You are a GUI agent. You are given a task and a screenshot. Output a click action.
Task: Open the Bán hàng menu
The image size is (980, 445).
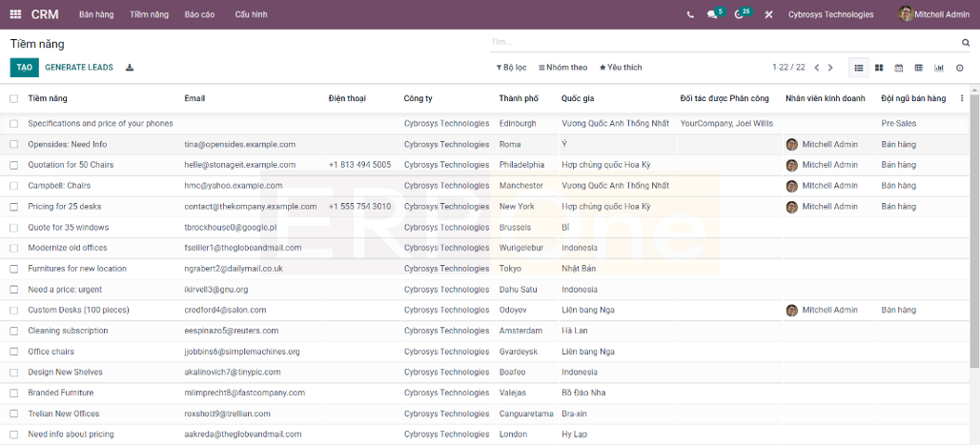tap(96, 14)
